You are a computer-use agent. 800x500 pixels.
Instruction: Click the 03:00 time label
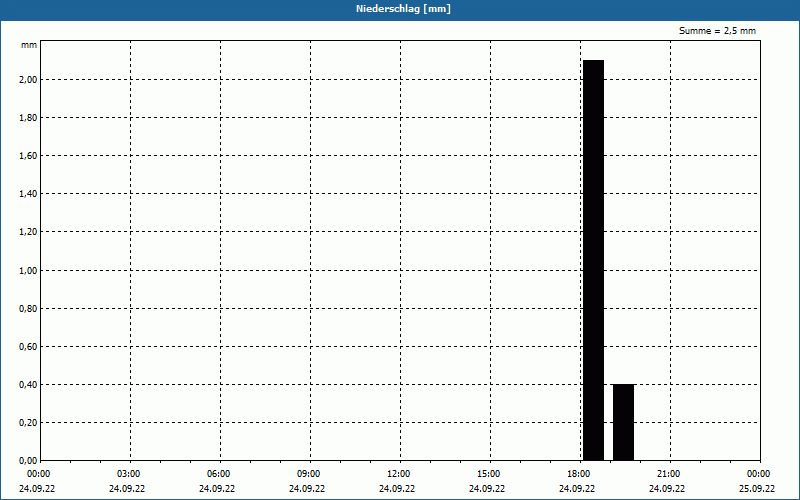[x=129, y=474]
